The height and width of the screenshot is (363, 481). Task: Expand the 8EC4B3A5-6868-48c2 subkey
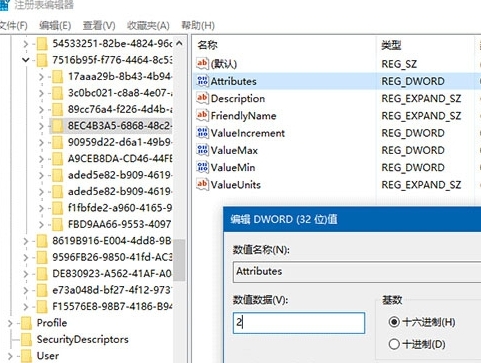point(41,126)
